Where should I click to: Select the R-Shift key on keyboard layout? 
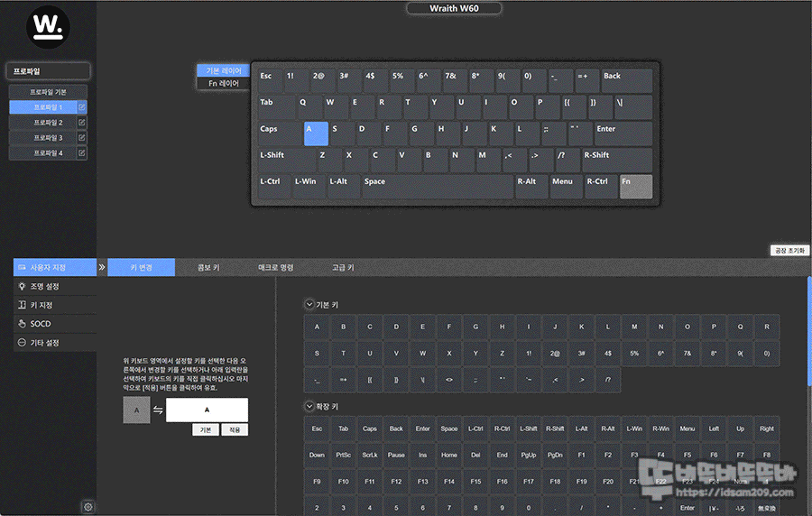point(617,160)
